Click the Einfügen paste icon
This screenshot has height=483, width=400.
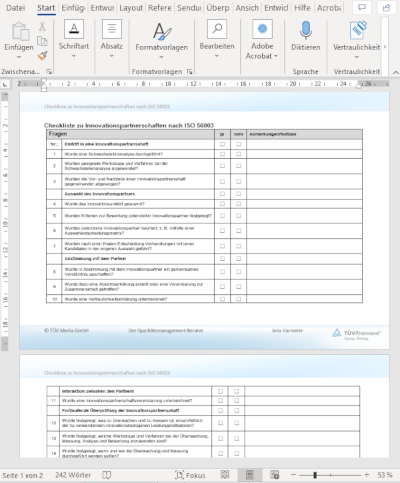click(20, 31)
